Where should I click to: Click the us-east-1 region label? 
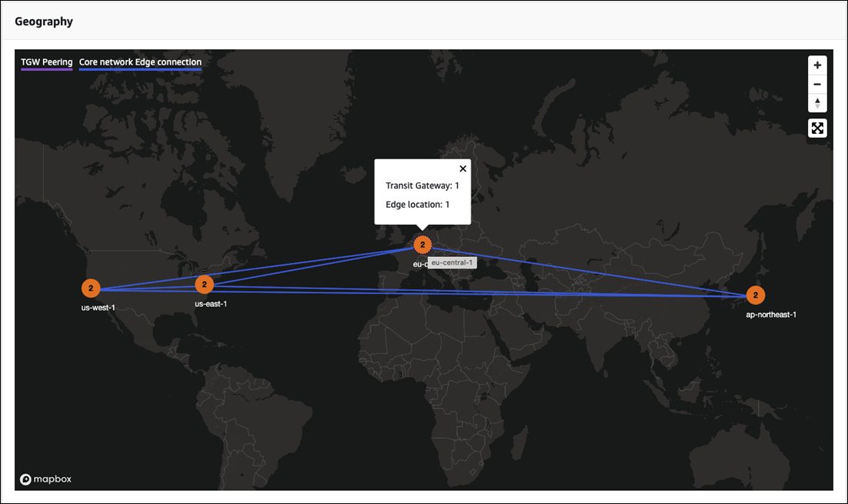[211, 303]
